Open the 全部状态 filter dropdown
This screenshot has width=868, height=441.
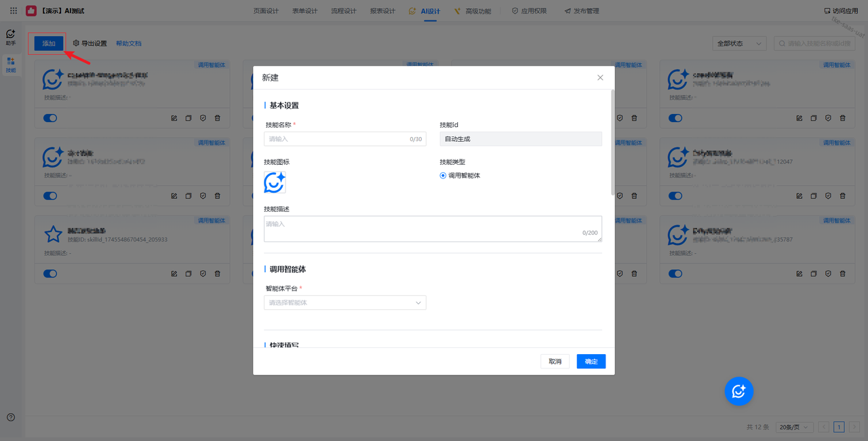(740, 43)
